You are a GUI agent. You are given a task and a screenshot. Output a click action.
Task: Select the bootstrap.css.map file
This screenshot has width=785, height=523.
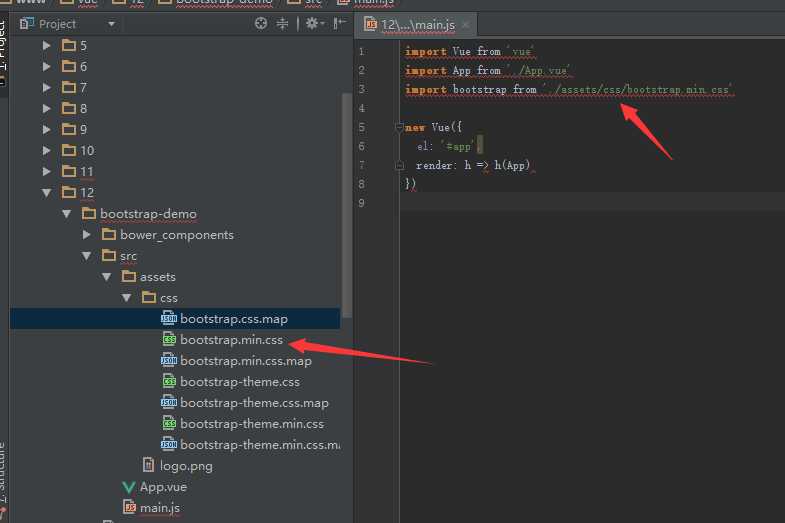click(x=175, y=319)
